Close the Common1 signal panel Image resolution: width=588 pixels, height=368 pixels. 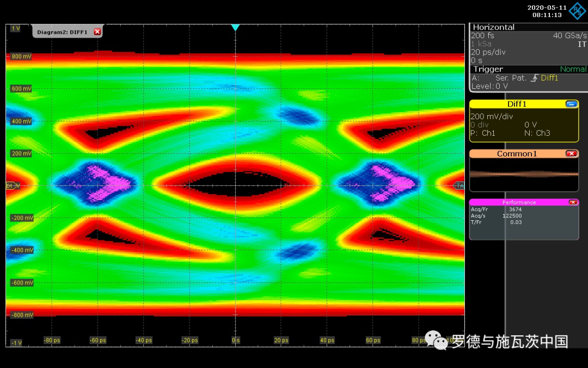click(571, 154)
